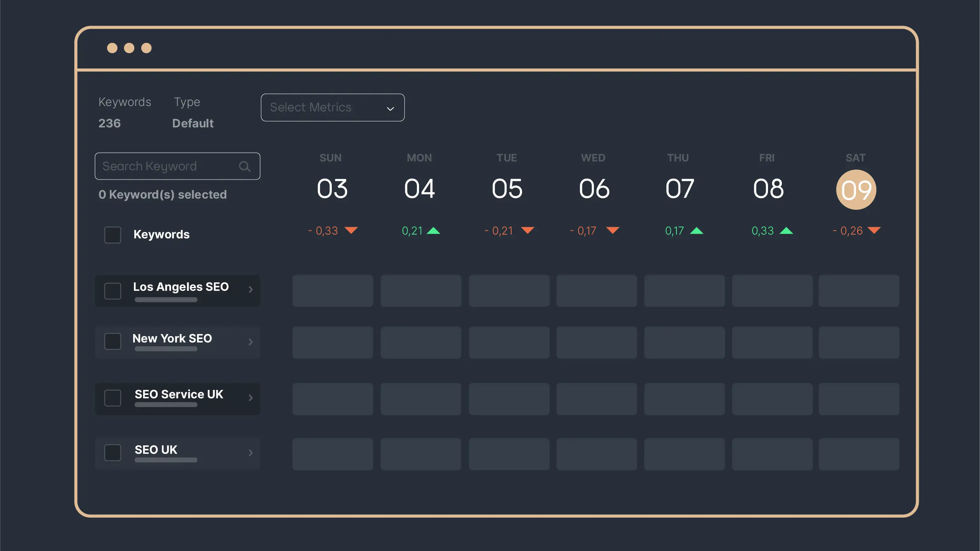This screenshot has width=980, height=551.
Task: Click the red down arrow under Wednesday 06
Action: (612, 230)
